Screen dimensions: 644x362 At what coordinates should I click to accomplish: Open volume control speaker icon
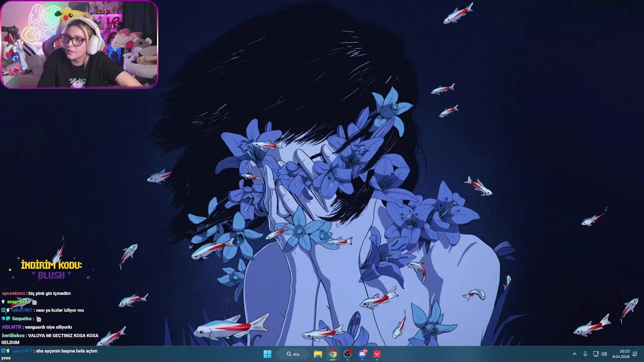[x=604, y=354]
